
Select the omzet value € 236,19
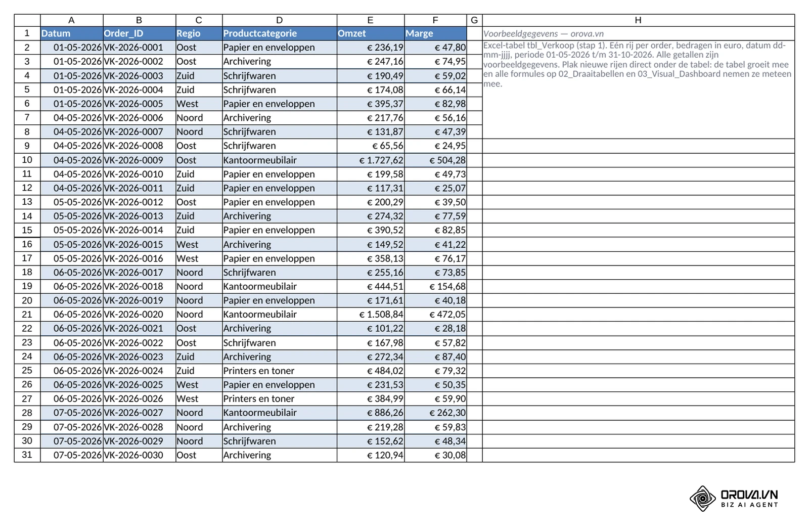(371, 48)
